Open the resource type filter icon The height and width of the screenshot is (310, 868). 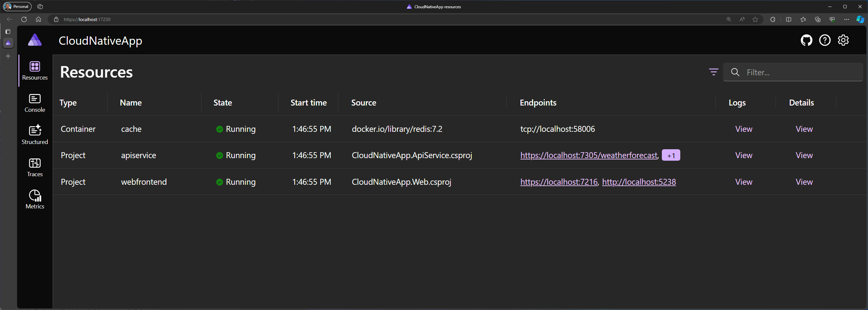coord(713,72)
